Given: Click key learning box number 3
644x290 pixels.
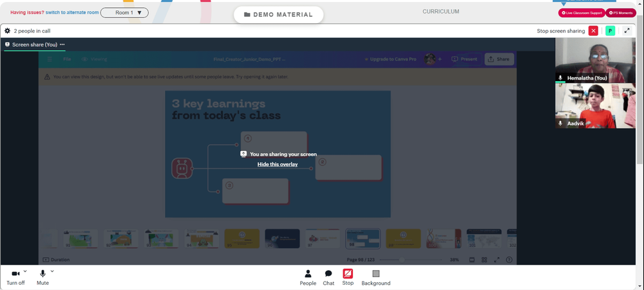Looking at the screenshot, I should [x=256, y=191].
